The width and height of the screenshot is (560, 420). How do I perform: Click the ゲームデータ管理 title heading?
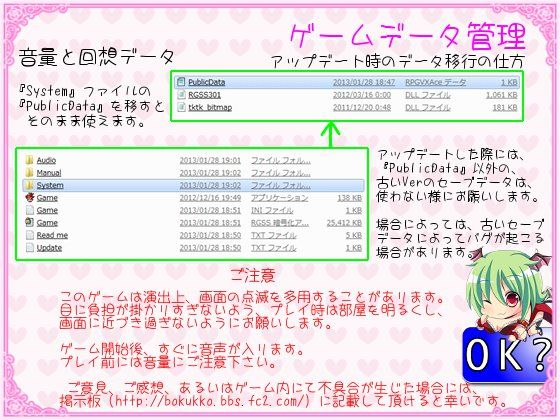click(408, 36)
